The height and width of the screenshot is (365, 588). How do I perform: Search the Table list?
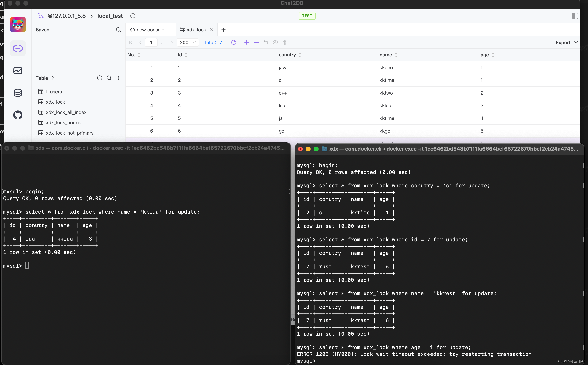click(109, 78)
